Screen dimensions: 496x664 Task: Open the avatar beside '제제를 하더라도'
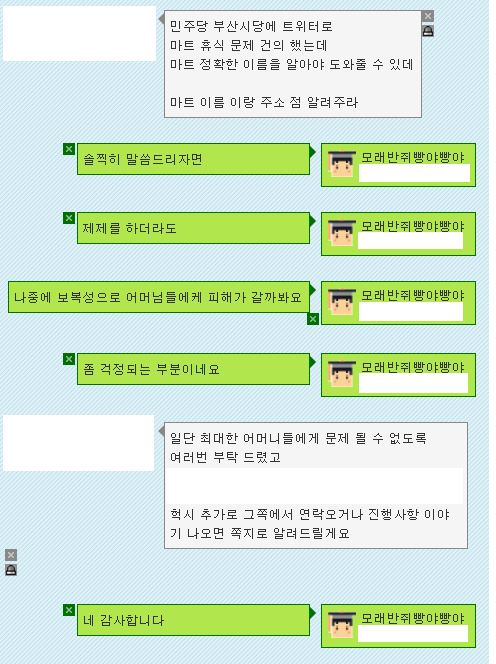coord(341,232)
